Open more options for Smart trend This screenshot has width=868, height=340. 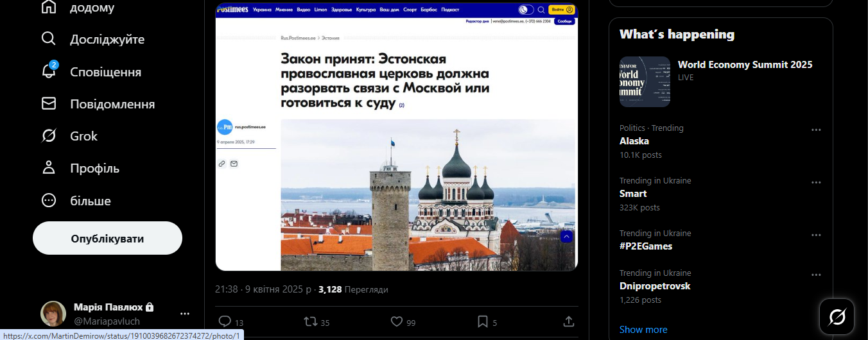816,182
